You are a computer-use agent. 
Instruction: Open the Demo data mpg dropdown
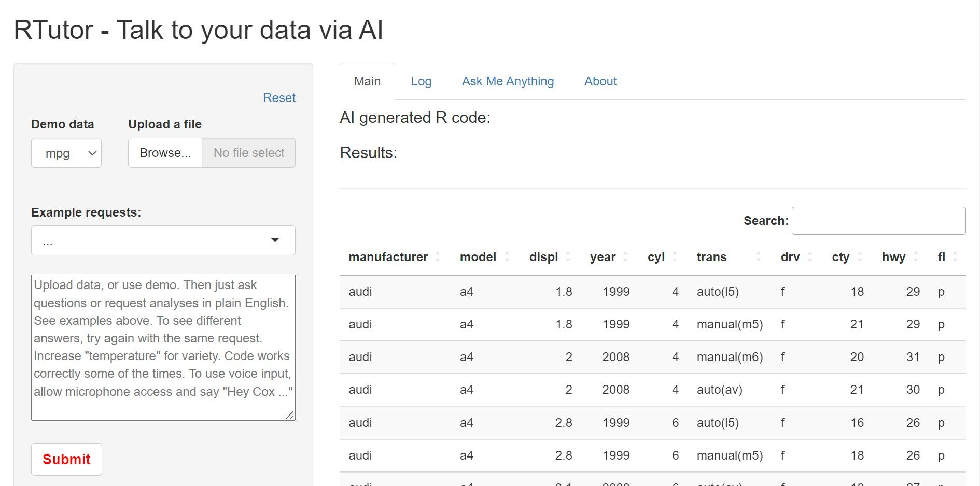point(66,153)
